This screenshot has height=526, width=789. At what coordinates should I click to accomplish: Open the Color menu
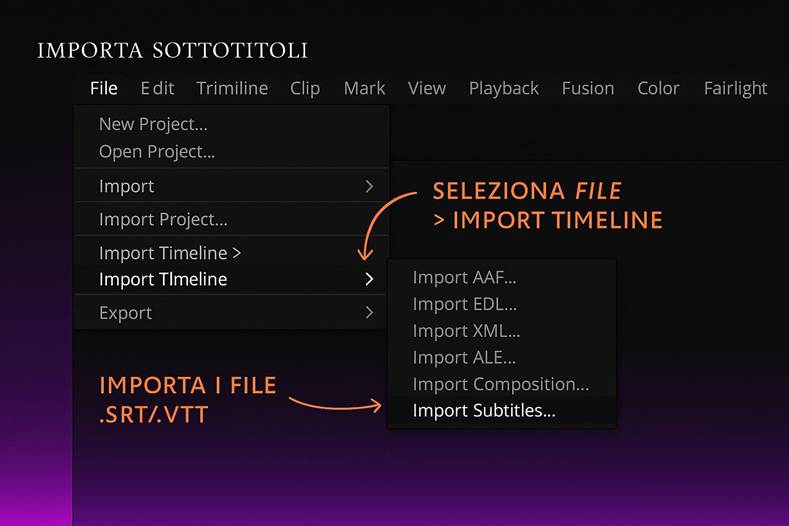(658, 88)
